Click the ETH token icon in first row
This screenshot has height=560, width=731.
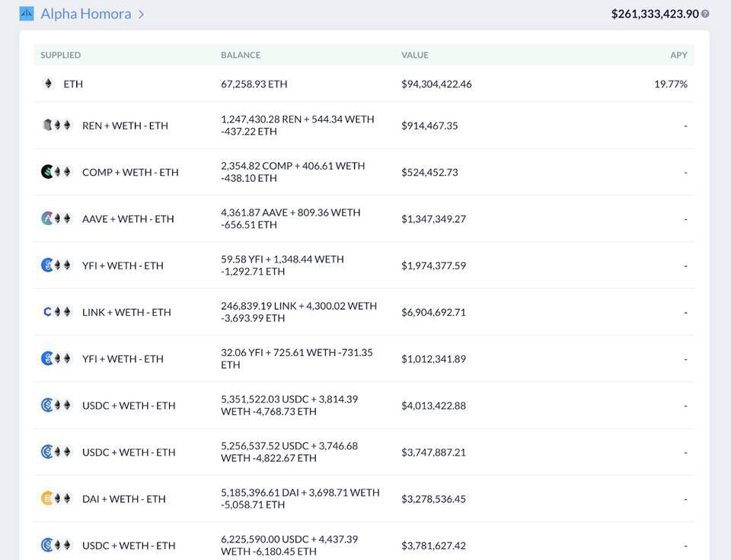49,84
